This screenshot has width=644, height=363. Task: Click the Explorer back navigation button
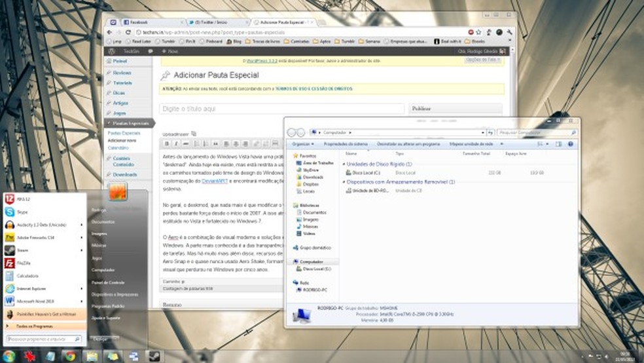point(291,132)
